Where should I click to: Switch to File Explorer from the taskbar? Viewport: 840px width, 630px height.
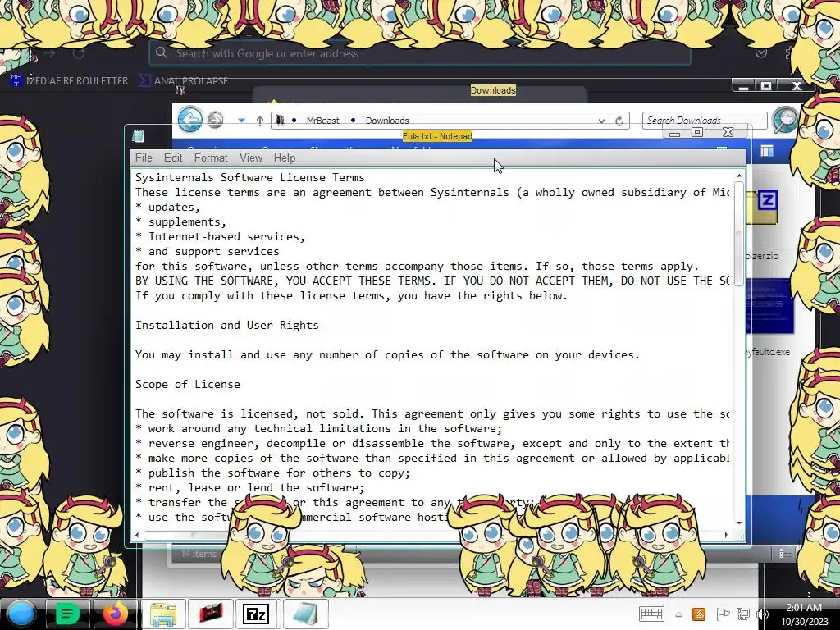163,614
